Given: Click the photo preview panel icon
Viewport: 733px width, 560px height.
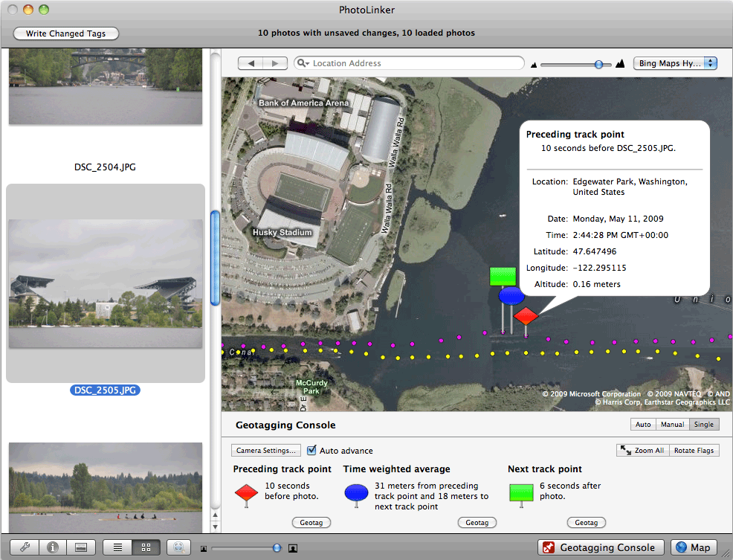Looking at the screenshot, I should (81, 547).
